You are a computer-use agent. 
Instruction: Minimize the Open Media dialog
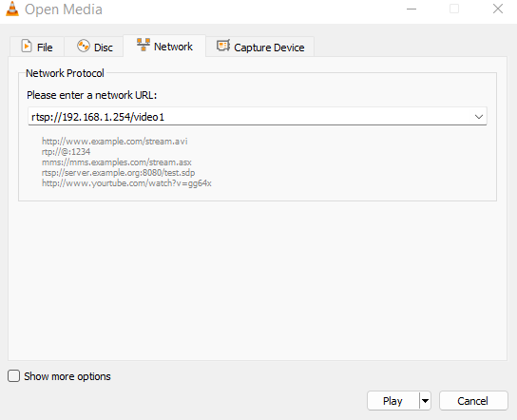coord(412,9)
